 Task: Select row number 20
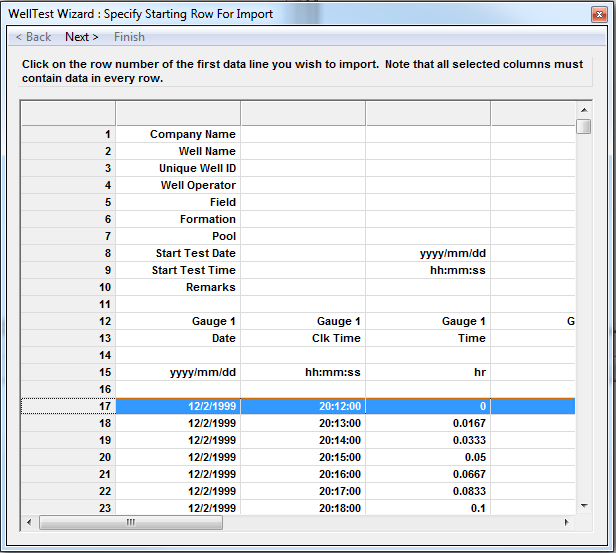[68, 457]
